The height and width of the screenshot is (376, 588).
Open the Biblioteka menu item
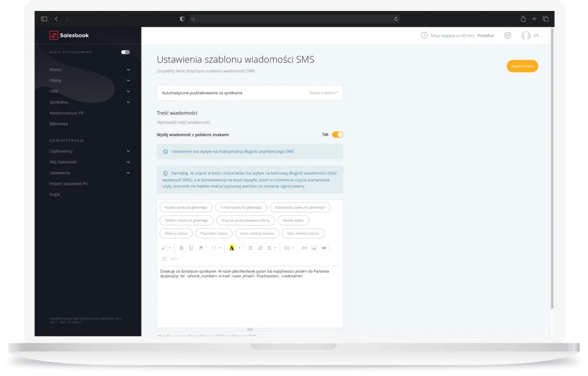(59, 124)
